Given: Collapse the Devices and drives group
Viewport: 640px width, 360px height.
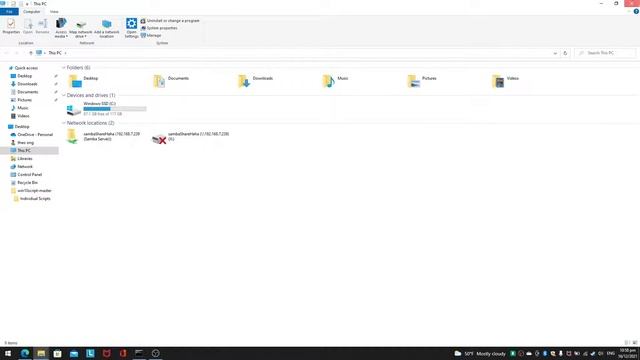Looking at the screenshot, I should 64,96.
